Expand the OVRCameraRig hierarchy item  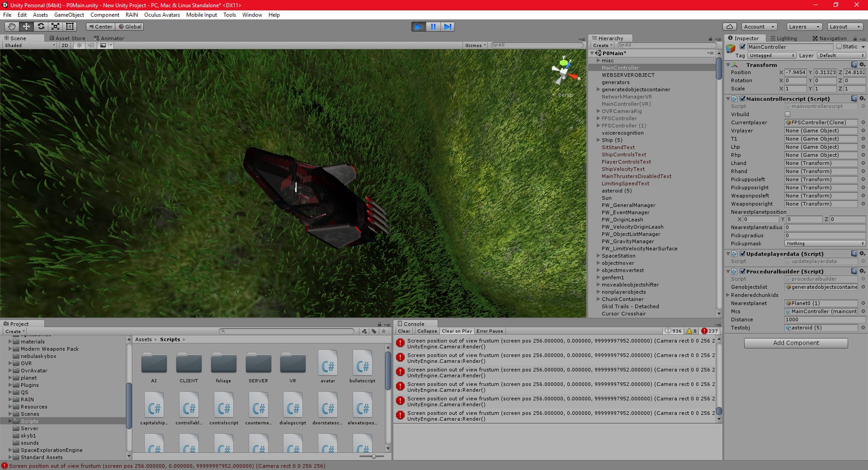[598, 111]
